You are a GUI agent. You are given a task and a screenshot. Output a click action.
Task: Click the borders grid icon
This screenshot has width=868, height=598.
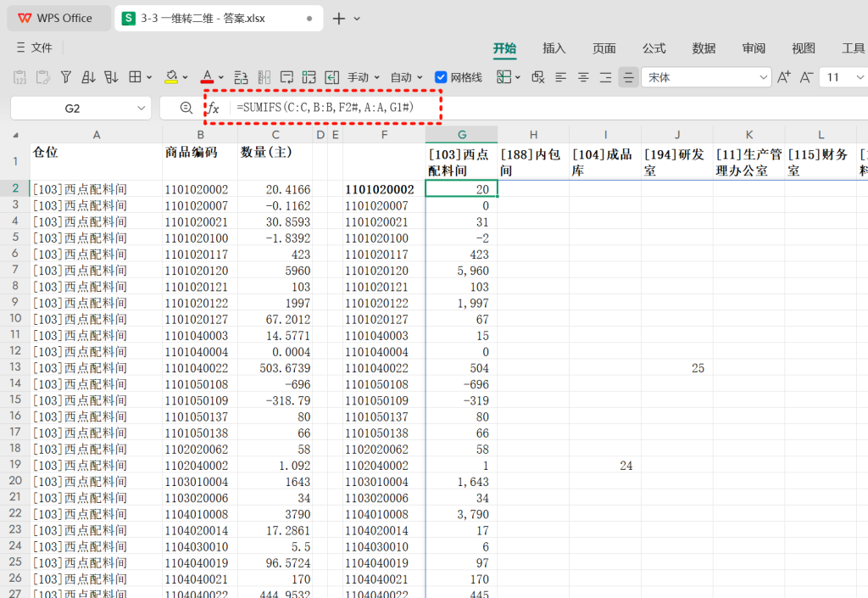135,77
